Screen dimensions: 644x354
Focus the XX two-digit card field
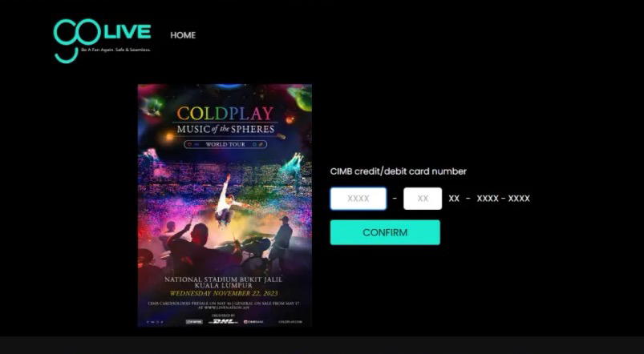click(x=423, y=199)
